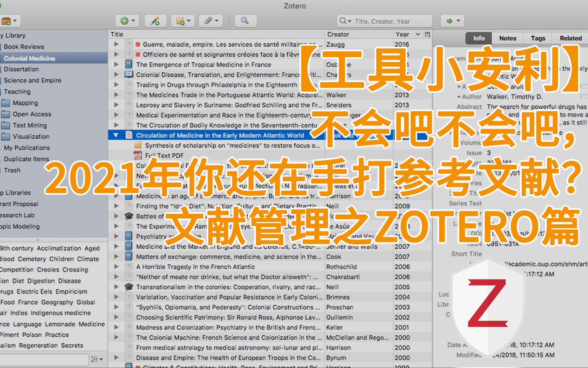Select Choosing Scientific Patrimony row
588x368 pixels.
[271, 317]
